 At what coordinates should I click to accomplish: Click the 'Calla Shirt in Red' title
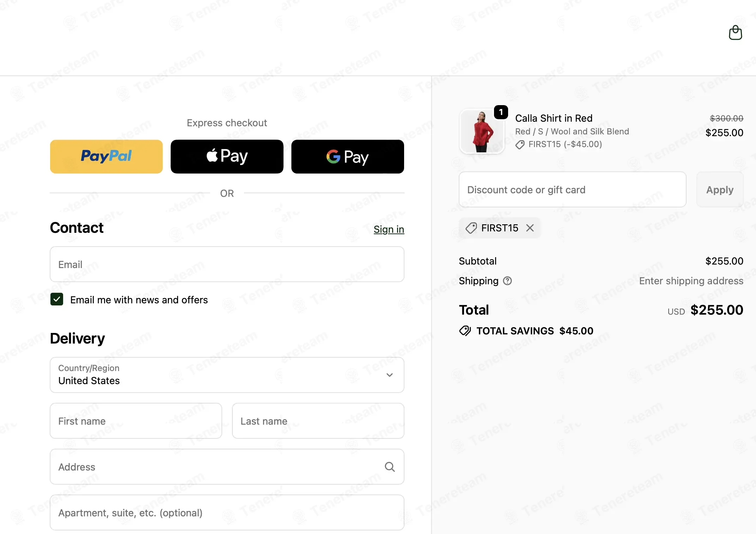point(554,118)
